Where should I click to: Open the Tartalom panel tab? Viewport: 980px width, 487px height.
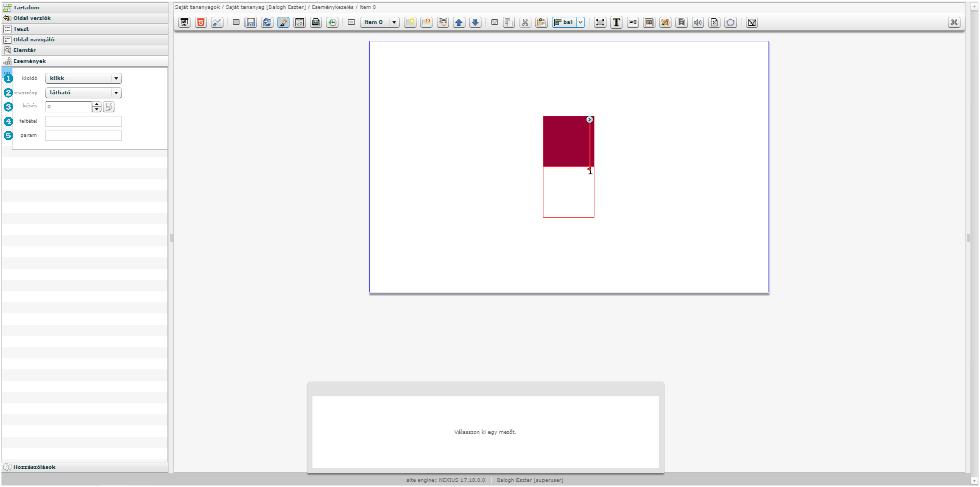coord(26,7)
